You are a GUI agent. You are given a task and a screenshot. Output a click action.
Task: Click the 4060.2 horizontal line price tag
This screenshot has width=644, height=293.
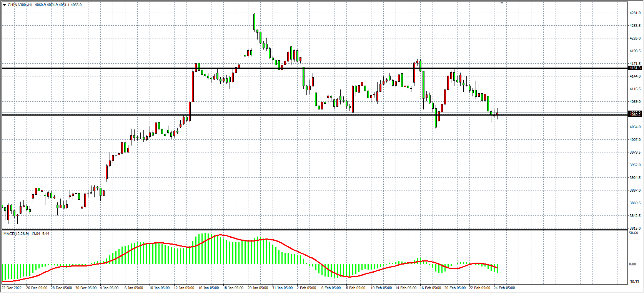[x=635, y=114]
